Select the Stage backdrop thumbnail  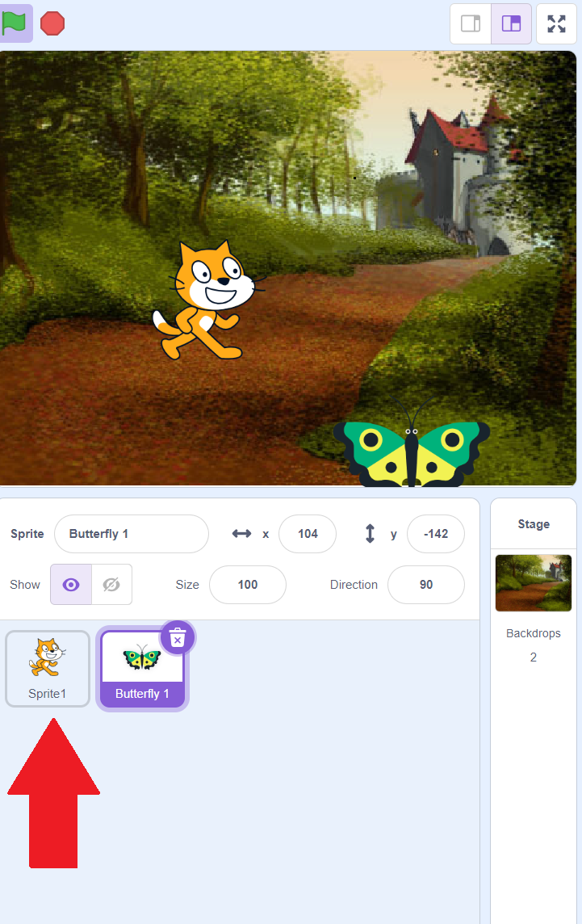tap(533, 583)
